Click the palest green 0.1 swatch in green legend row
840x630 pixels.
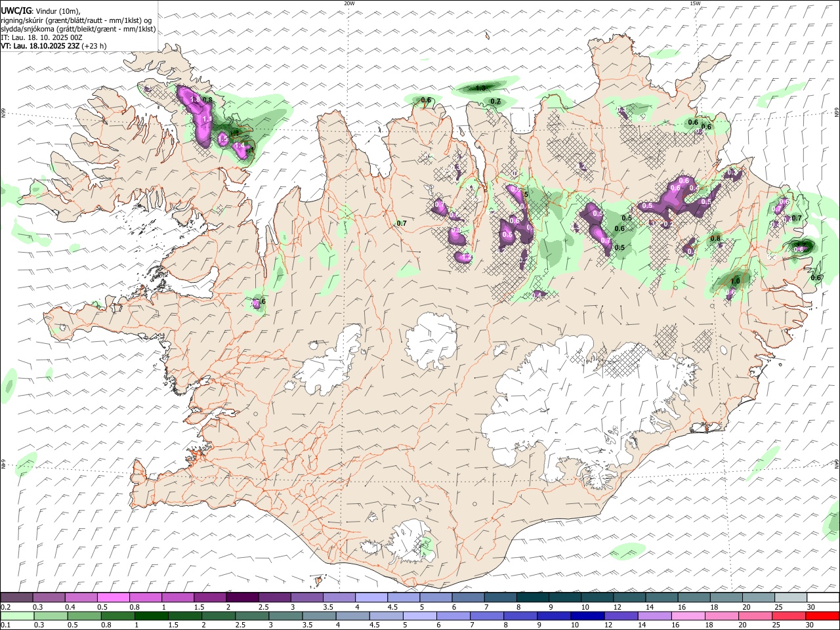17,616
